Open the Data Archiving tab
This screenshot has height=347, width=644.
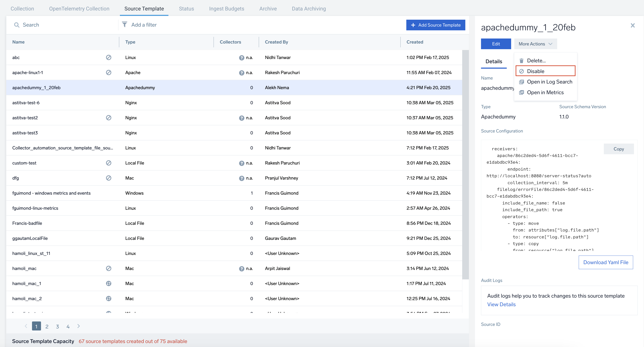308,8
